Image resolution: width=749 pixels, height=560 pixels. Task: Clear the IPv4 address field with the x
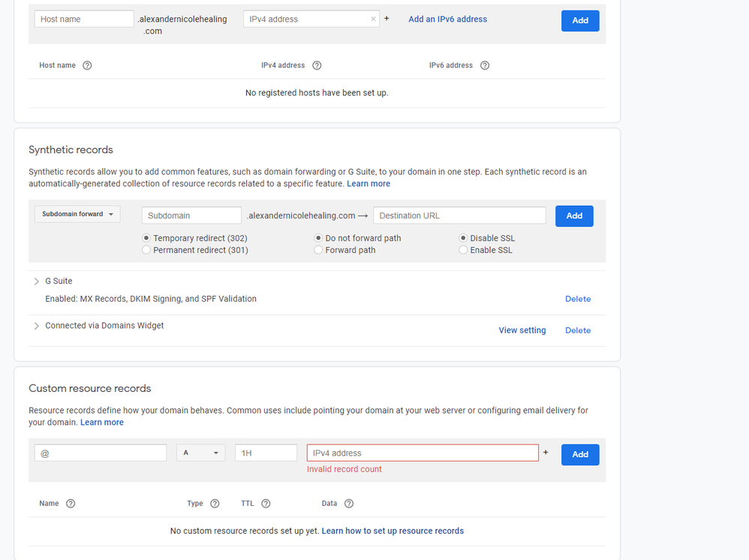pyautogui.click(x=374, y=18)
